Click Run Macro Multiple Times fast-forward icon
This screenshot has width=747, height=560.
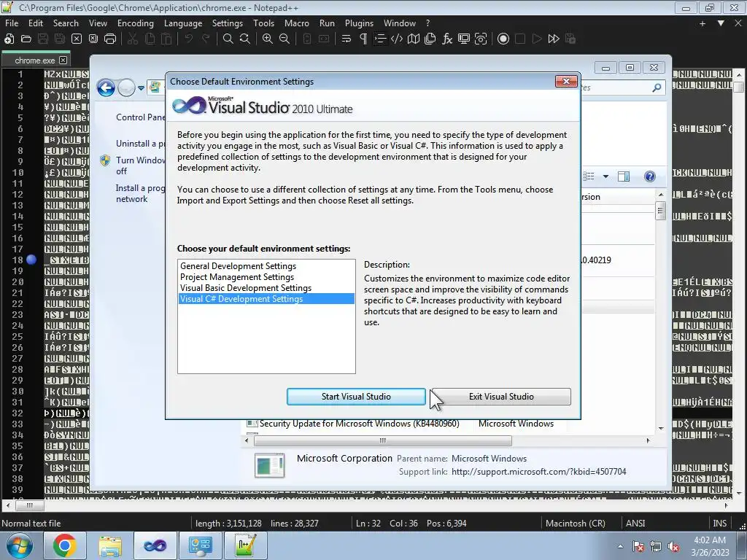point(554,39)
